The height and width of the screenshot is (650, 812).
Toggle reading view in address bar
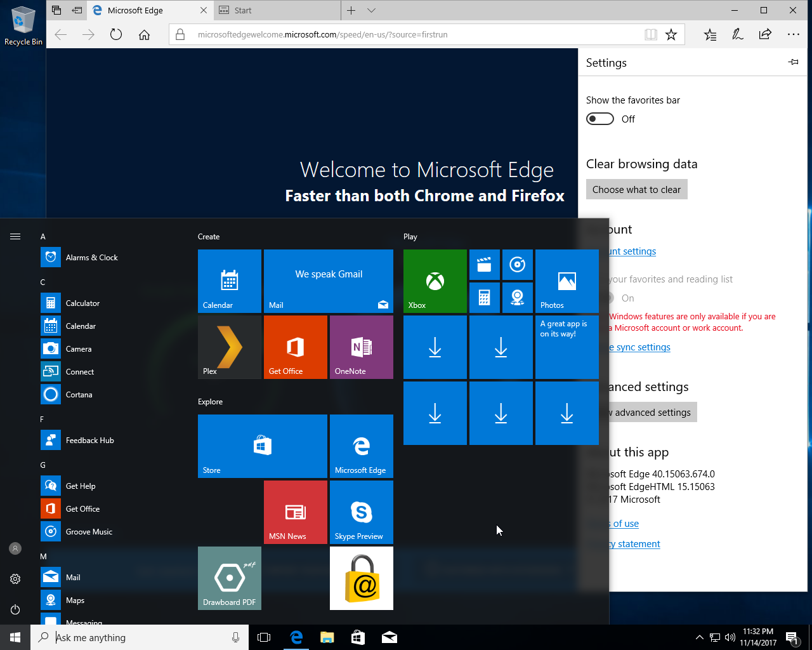pos(651,34)
